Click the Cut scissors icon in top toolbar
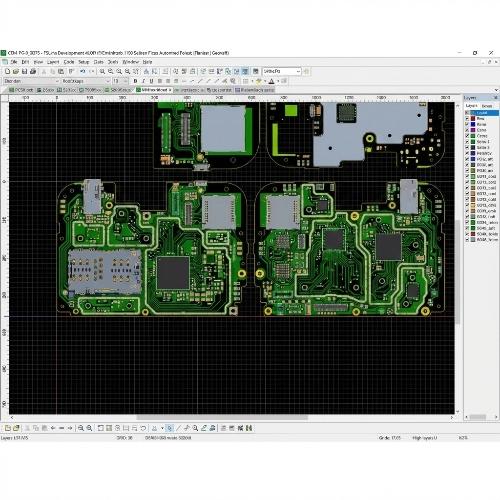The image size is (500, 500). pos(44,71)
